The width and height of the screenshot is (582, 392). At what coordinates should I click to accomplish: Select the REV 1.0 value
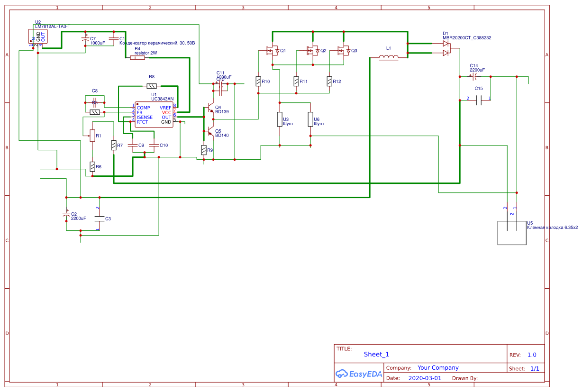(531, 355)
